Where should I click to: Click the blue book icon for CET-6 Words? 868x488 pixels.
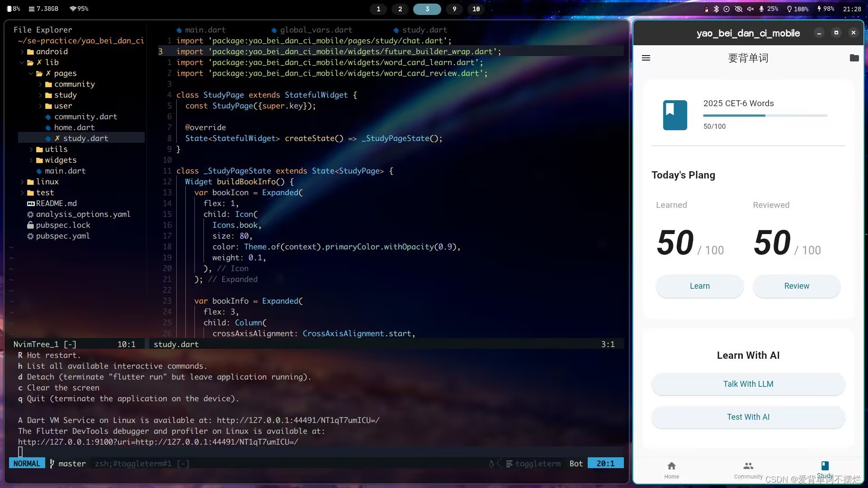click(675, 115)
